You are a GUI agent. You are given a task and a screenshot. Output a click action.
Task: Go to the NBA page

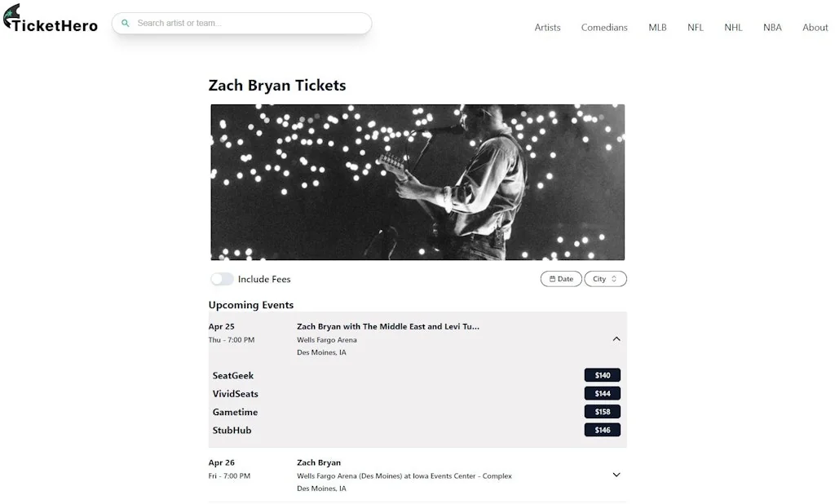pos(771,27)
